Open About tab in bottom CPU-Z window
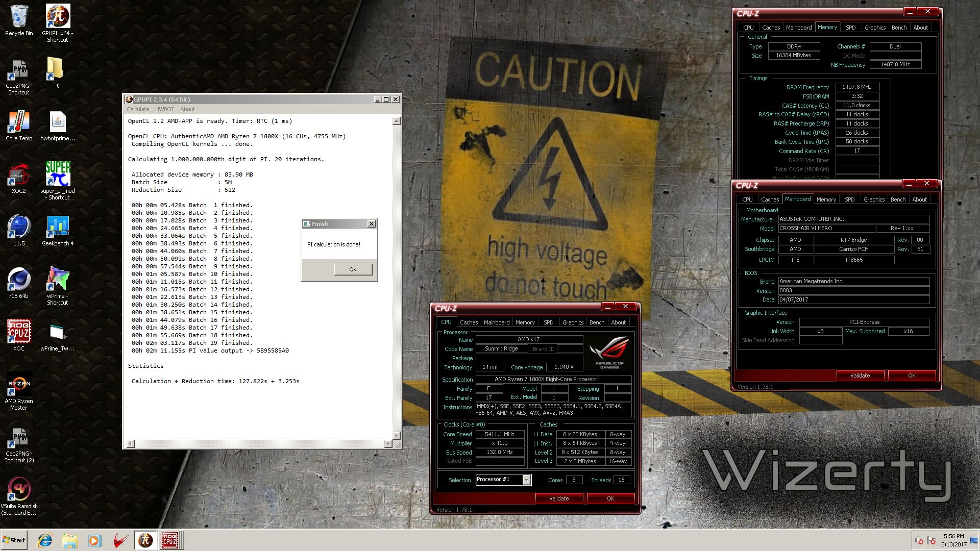Screen dimensions: 980x551 (x=618, y=322)
